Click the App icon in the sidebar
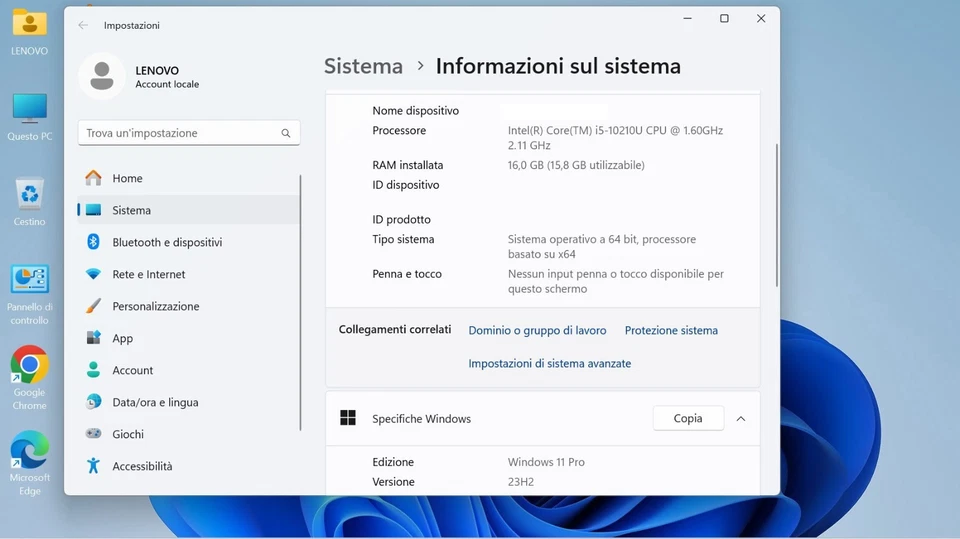Viewport: 960px width, 539px height. 93,337
